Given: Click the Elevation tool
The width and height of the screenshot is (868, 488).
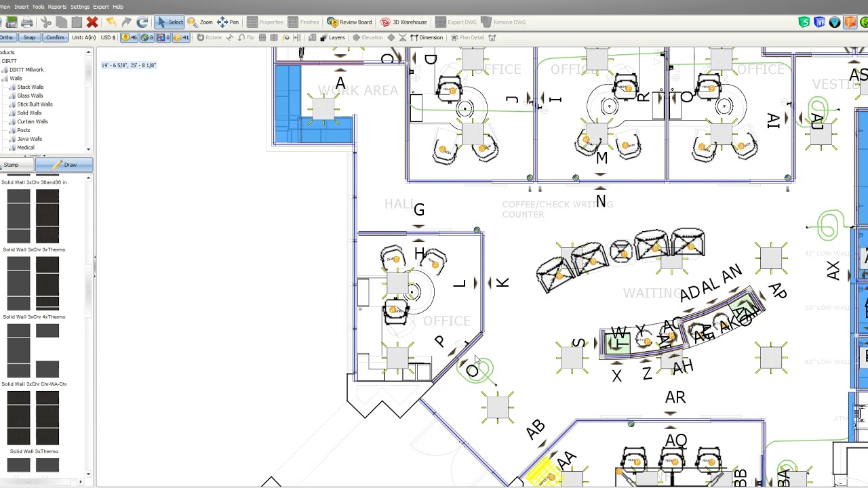Looking at the screenshot, I should [x=367, y=38].
